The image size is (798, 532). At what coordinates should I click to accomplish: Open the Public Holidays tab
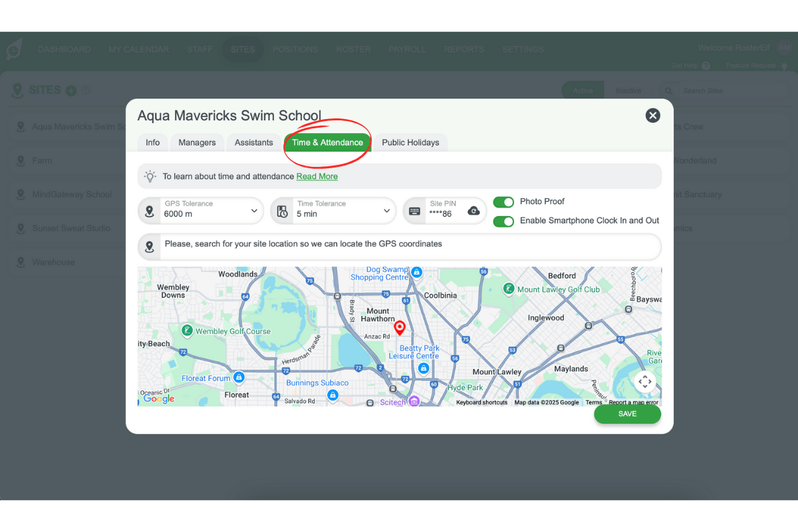[410, 142]
